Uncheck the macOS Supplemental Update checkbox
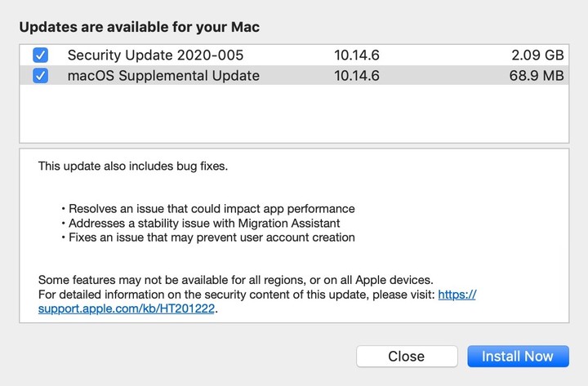Screen dimensions: 588x386 [40, 76]
